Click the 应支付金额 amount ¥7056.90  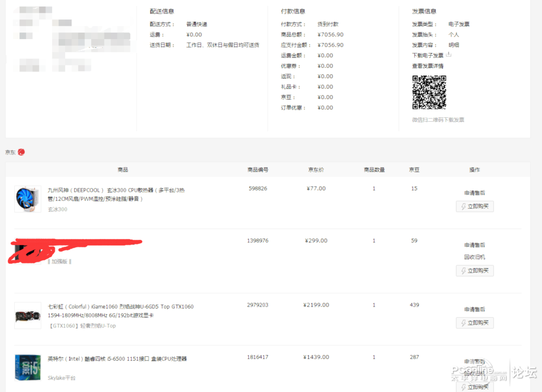pyautogui.click(x=331, y=45)
